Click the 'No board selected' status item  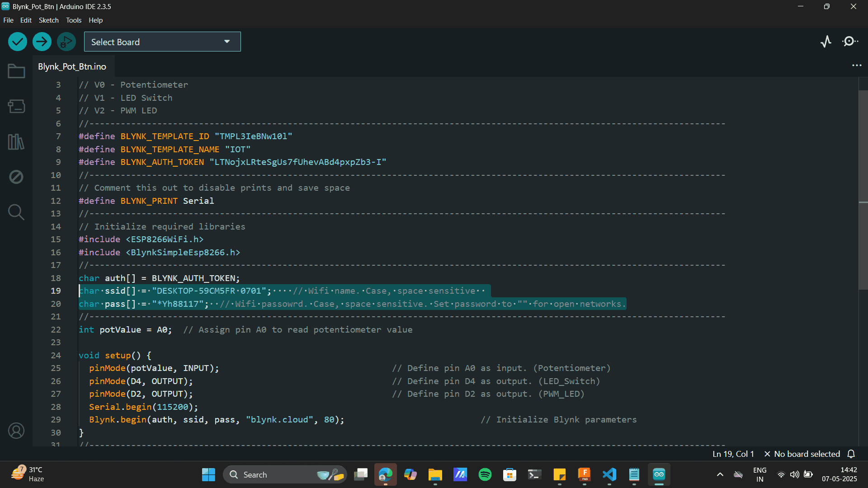[802, 454]
